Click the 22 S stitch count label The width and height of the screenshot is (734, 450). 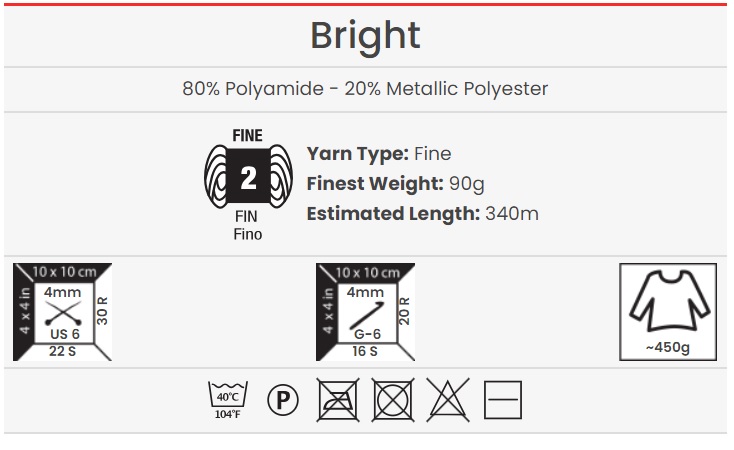62,351
